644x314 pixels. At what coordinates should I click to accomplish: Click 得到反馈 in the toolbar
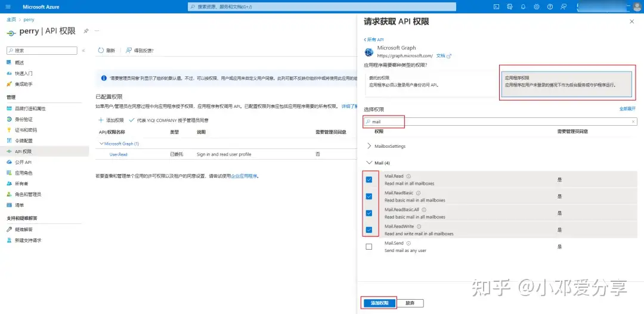[140, 51]
